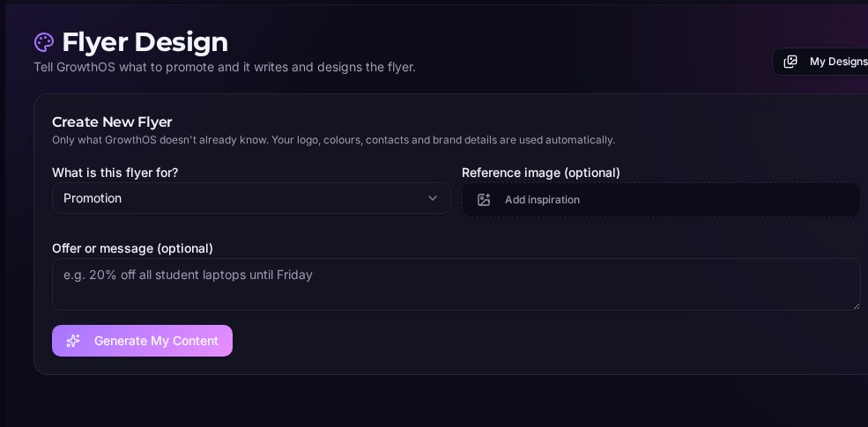868x427 pixels.
Task: Click the text area resize handle corner
Action: 857,306
